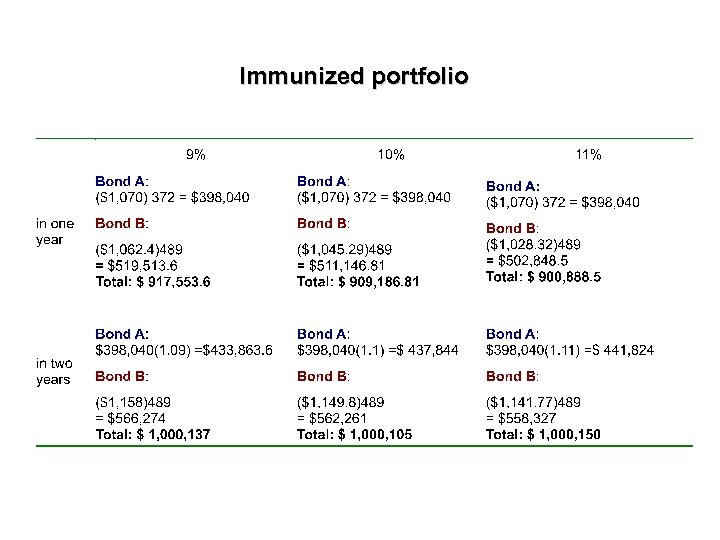Select the 11% column header
This screenshot has height=540, width=720.
(x=588, y=154)
